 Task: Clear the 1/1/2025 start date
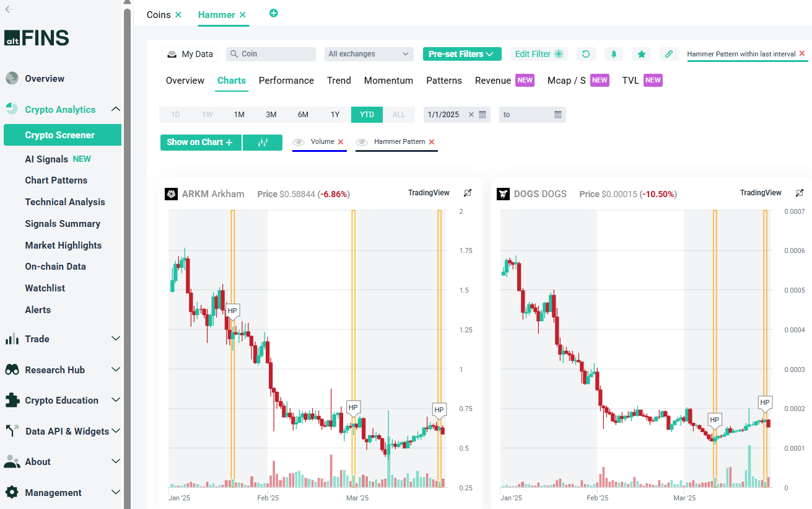point(471,115)
